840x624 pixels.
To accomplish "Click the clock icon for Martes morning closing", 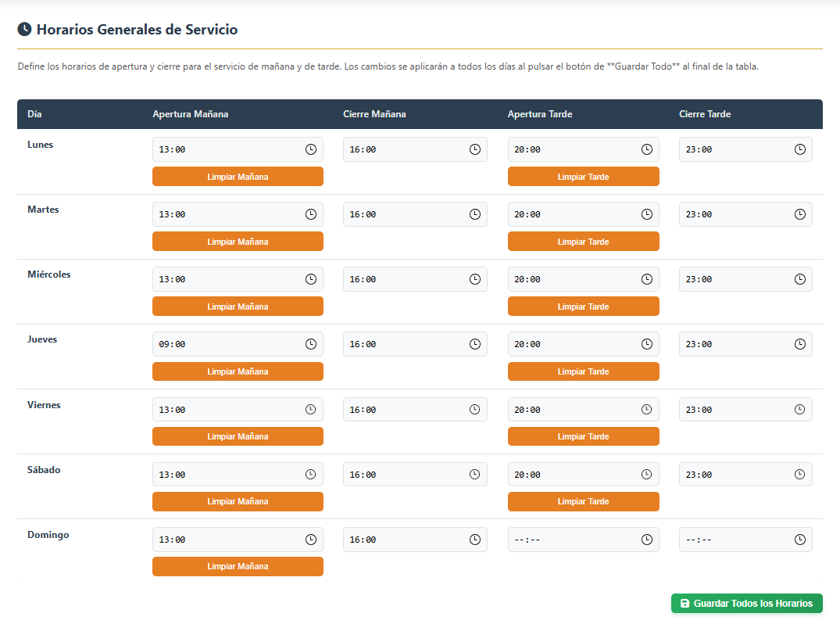I will [x=475, y=214].
